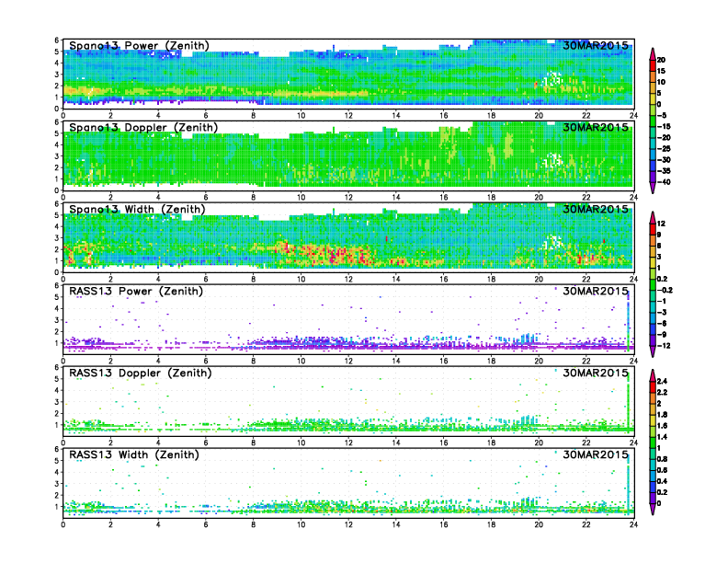Click the '-35' label on the top colorbar
728x563 pixels.
tap(664, 171)
